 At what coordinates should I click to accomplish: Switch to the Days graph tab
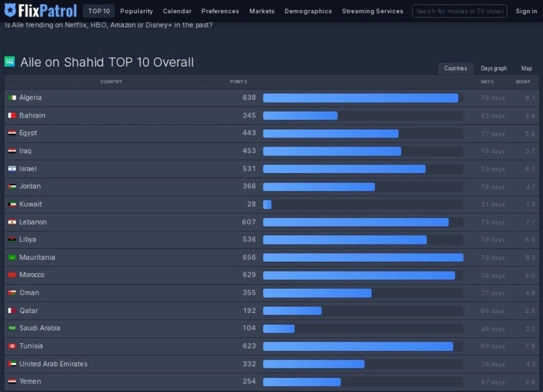(494, 69)
